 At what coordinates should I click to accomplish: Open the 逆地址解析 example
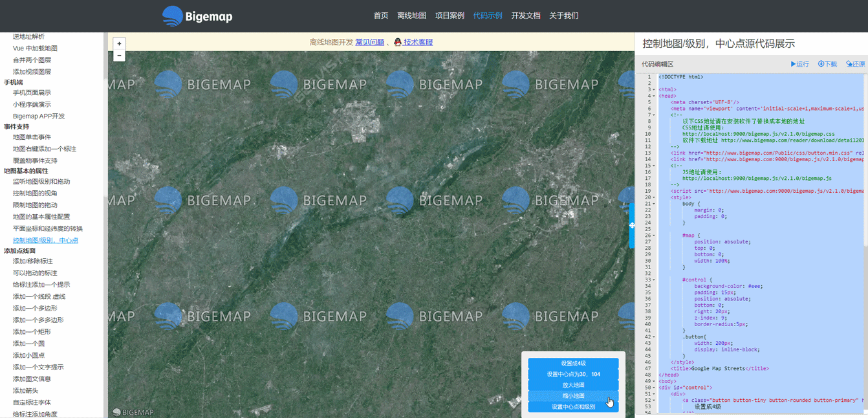[29, 36]
